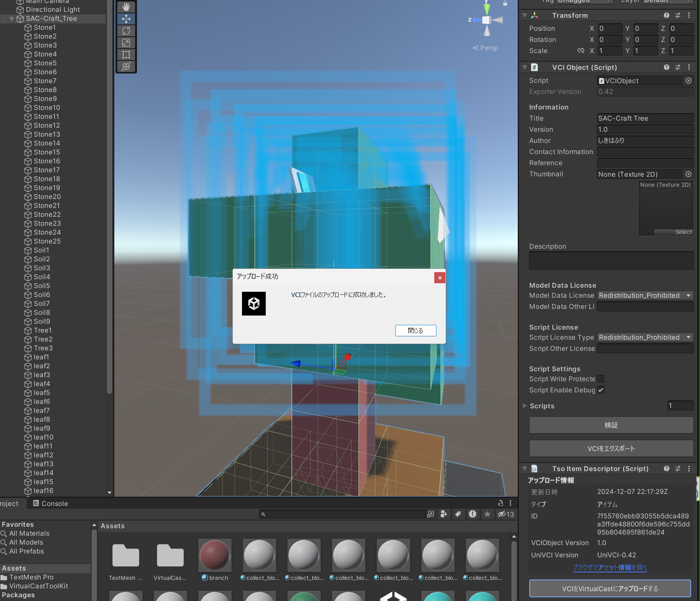This screenshot has width=700, height=601.
Task: Open search by type filter
Action: (444, 514)
